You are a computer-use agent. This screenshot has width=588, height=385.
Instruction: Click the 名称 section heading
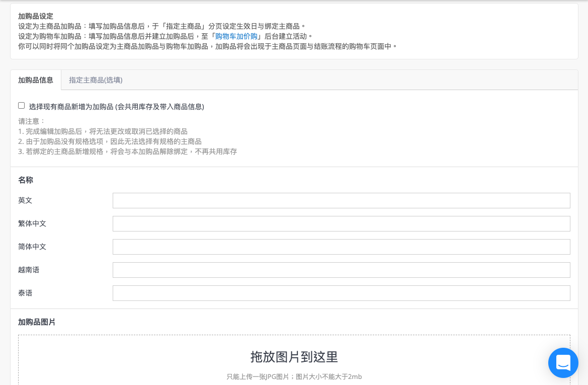click(26, 180)
